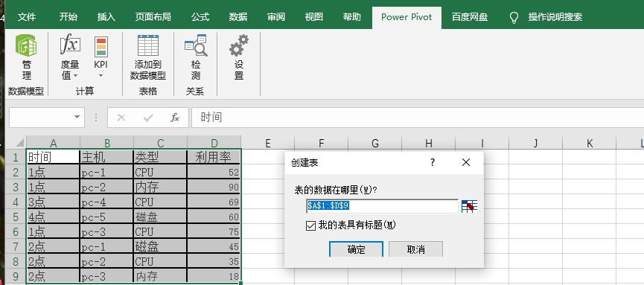Click the Measures (度量值) fx icon
The height and width of the screenshot is (285, 644).
[x=70, y=45]
